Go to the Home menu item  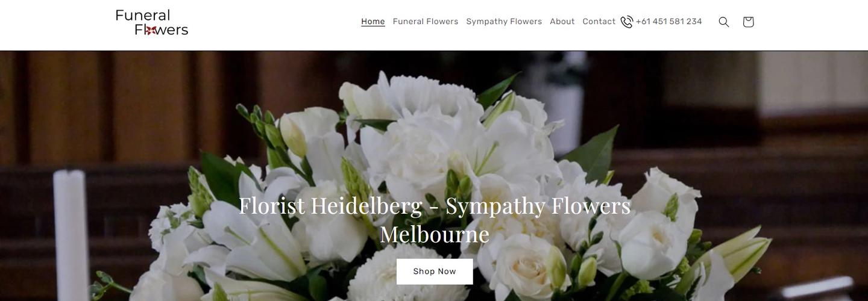(x=373, y=22)
